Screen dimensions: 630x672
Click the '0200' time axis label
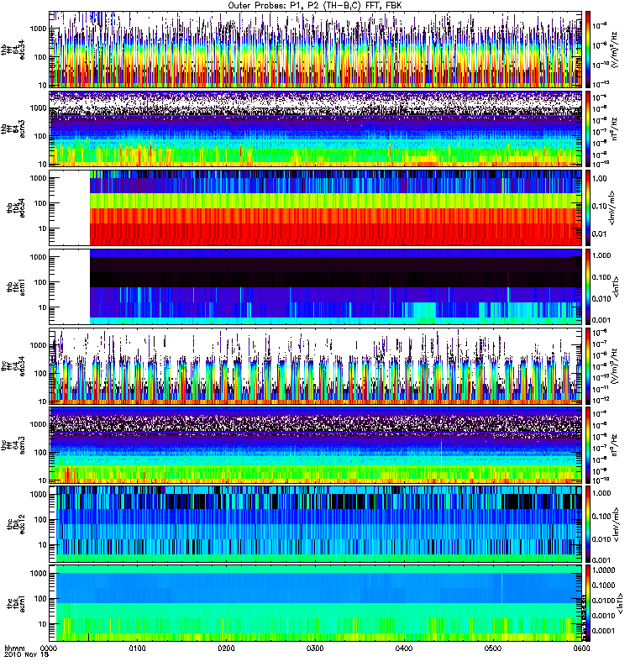226,648
